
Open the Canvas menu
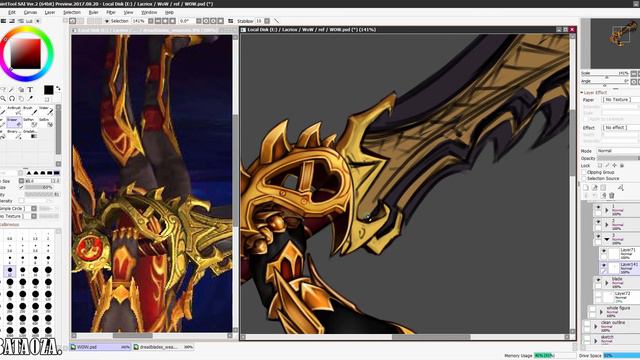tap(30, 12)
